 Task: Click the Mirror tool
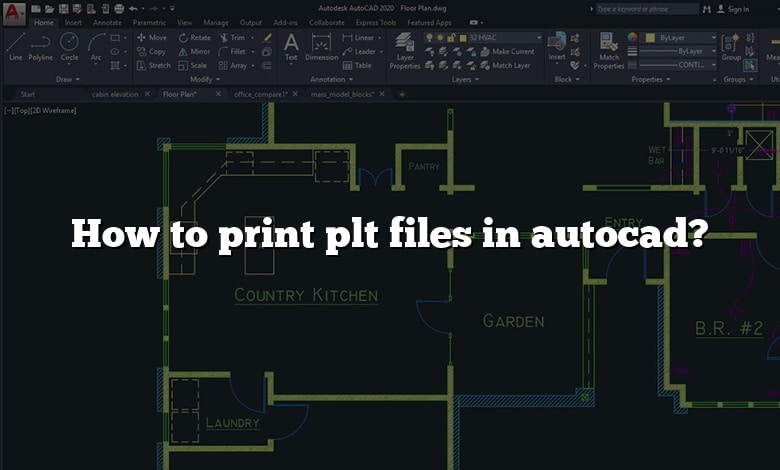tap(194, 51)
